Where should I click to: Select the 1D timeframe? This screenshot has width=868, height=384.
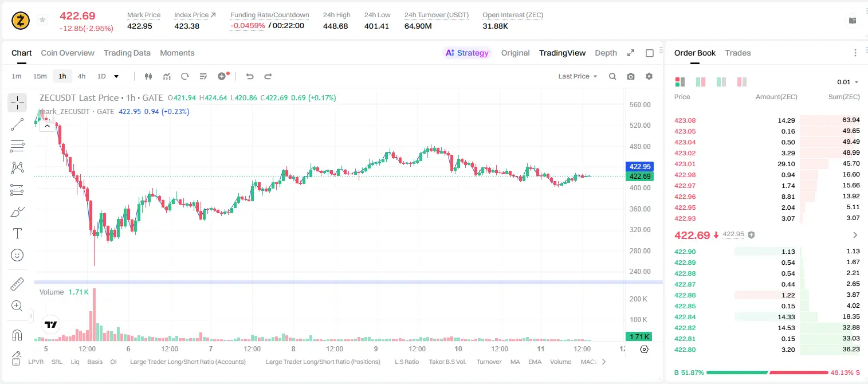pyautogui.click(x=101, y=76)
